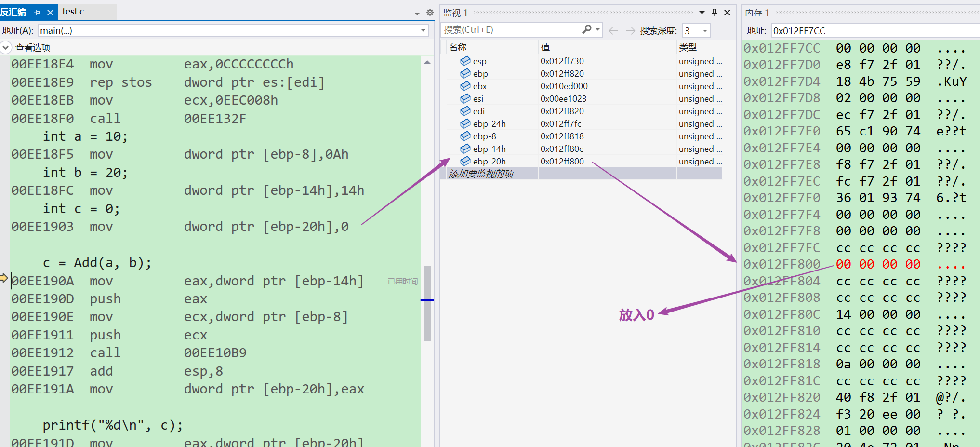The image size is (980, 447).
Task: Click the source line int a = 10;
Action: [85, 136]
